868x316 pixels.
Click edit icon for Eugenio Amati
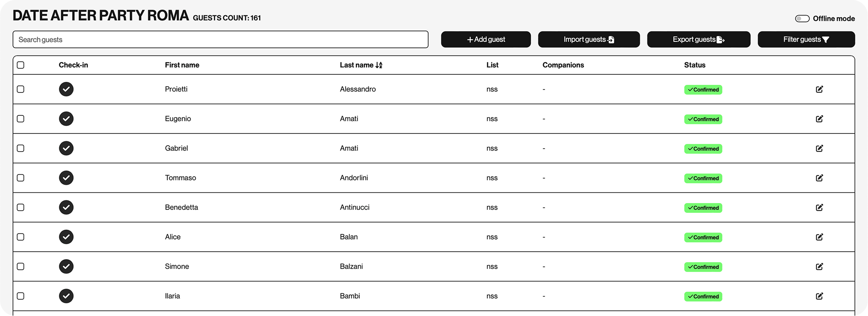pyautogui.click(x=819, y=119)
